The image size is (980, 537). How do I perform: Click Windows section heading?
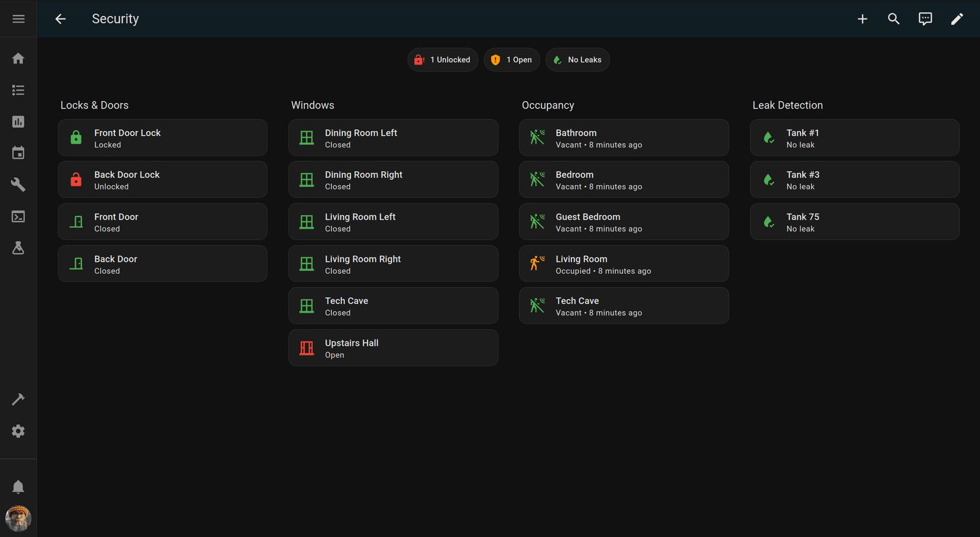coord(312,105)
